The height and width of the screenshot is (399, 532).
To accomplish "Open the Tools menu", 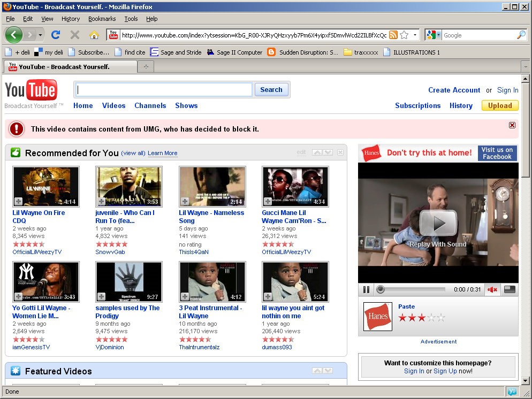I will click(x=131, y=19).
